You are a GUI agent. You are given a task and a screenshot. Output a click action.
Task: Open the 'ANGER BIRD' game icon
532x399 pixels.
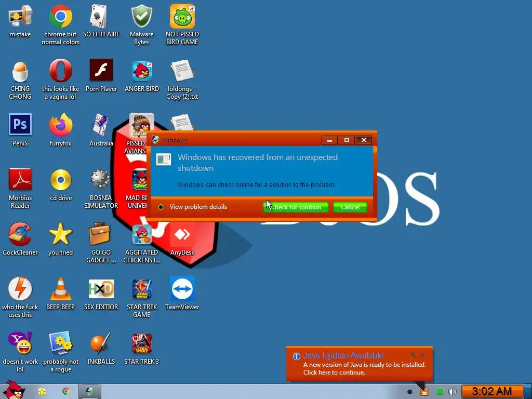tap(142, 71)
